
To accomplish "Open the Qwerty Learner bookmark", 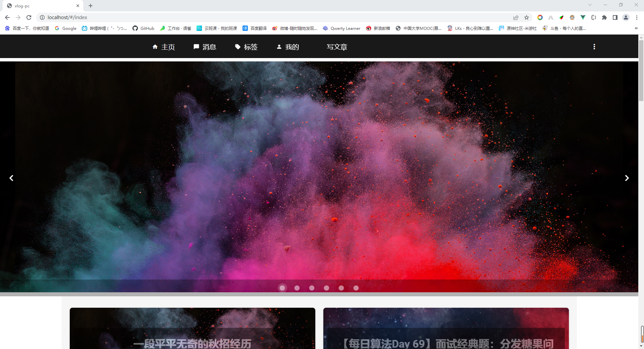I will coord(341,28).
